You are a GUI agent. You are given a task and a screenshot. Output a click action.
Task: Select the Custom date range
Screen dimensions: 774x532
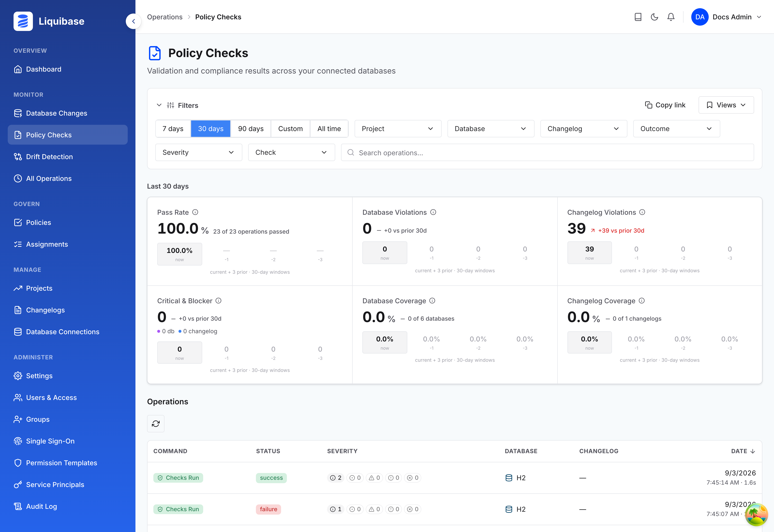[x=290, y=129]
